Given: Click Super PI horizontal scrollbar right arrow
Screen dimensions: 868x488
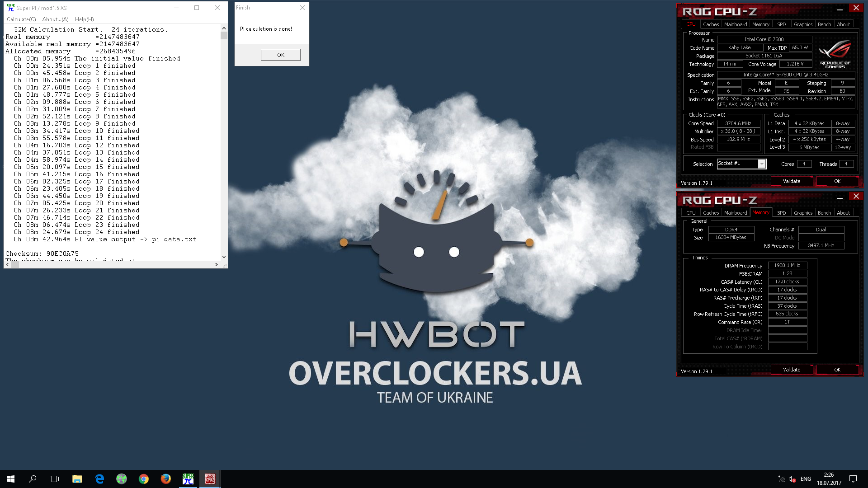Looking at the screenshot, I should pos(217,265).
